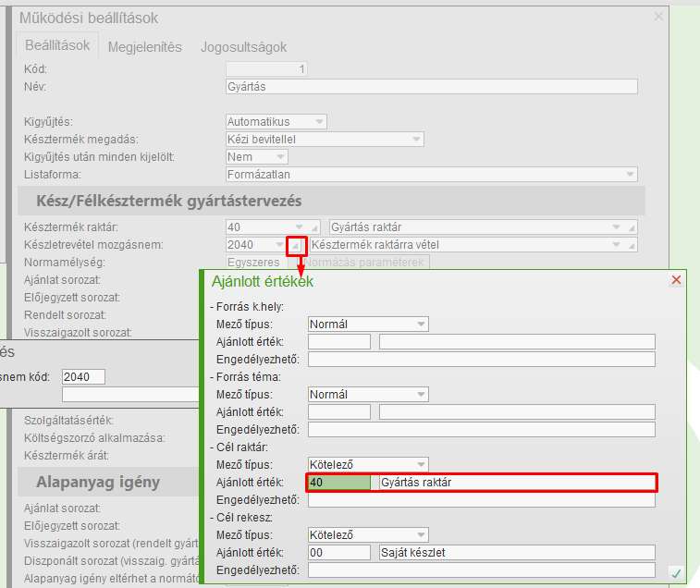
Task: Click Szolgáltatásérték label
Action: point(68,420)
